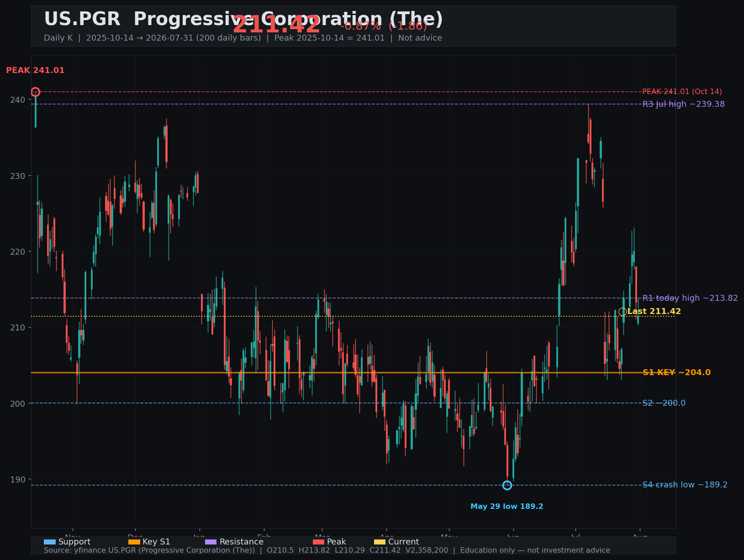Screen dimensions: 744x560
Task: Click the 'Peak' legend label
Action: [x=337, y=542]
